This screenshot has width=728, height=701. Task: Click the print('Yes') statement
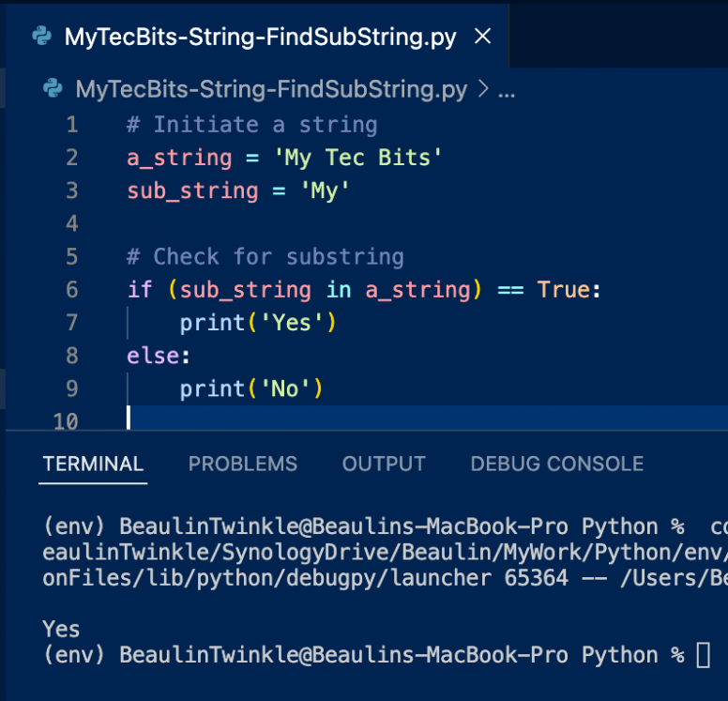pos(258,323)
